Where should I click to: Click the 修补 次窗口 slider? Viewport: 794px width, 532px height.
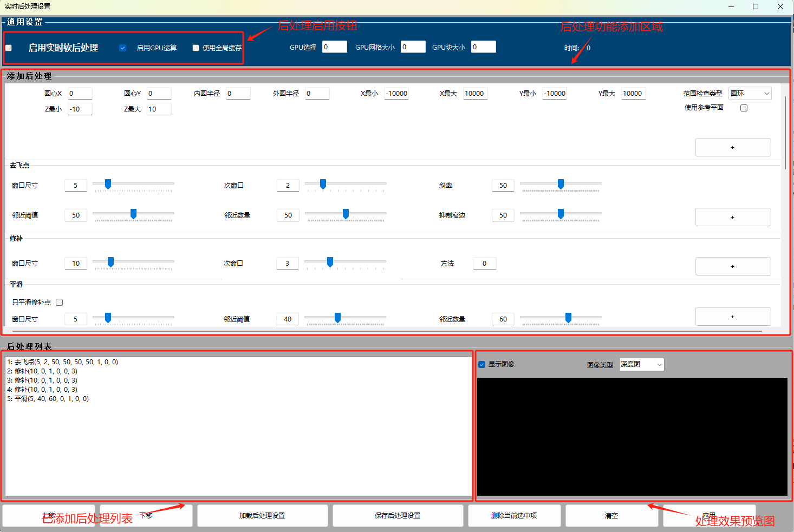click(346, 264)
